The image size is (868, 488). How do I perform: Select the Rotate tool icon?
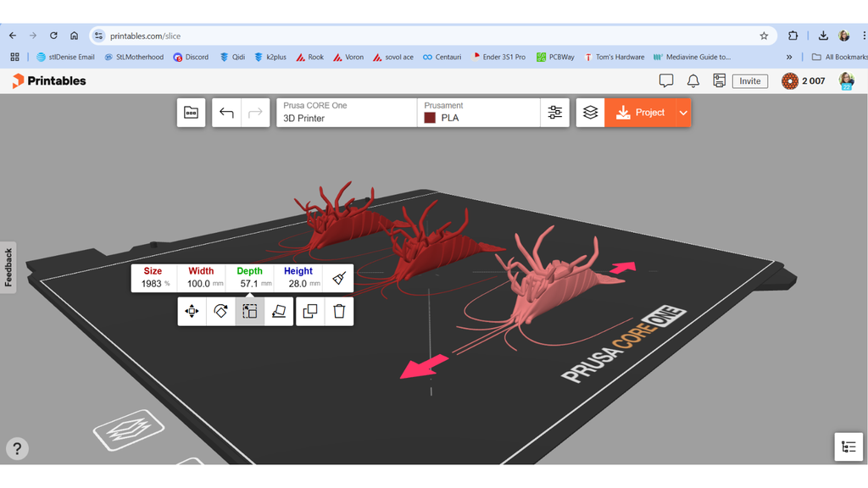[x=221, y=312]
